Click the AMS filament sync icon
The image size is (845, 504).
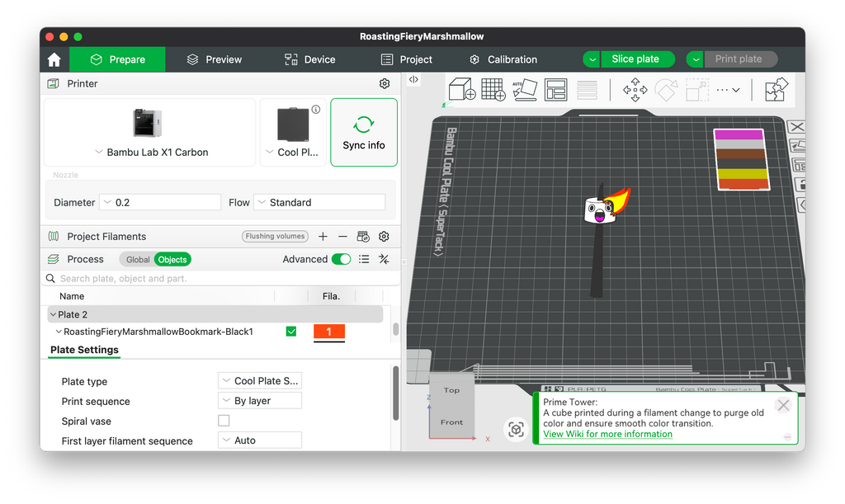pos(363,237)
